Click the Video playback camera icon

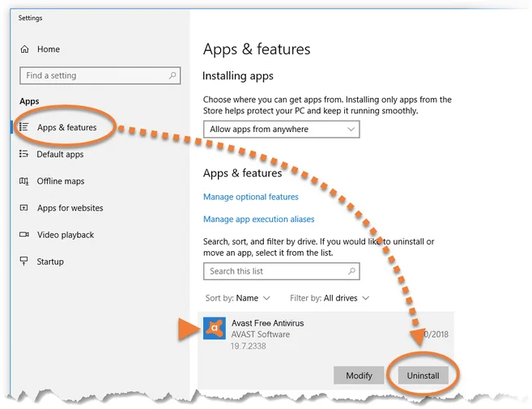tap(23, 235)
